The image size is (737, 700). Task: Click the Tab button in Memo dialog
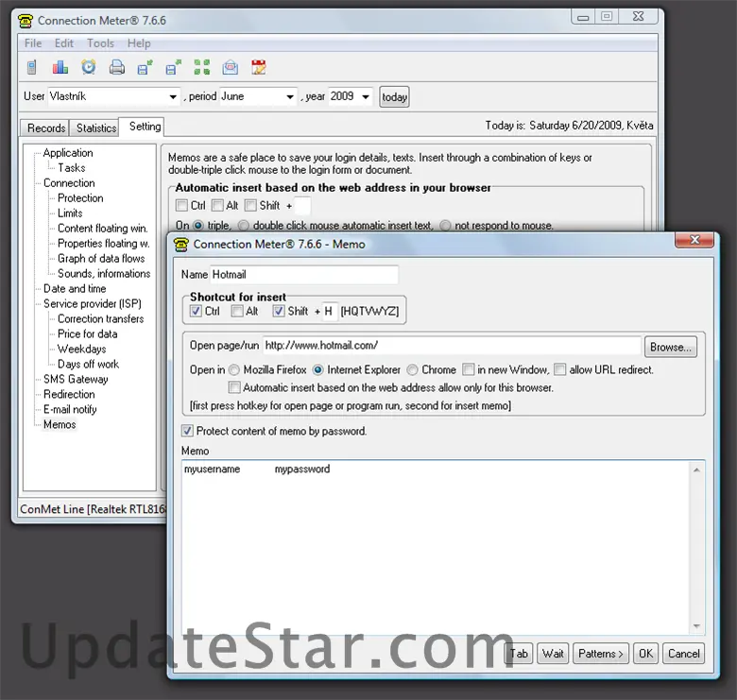point(519,654)
